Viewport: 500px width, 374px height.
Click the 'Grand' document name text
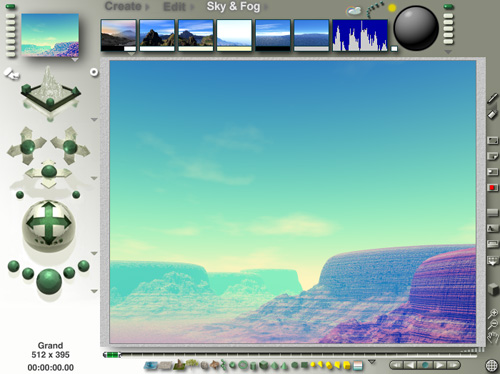(50, 346)
